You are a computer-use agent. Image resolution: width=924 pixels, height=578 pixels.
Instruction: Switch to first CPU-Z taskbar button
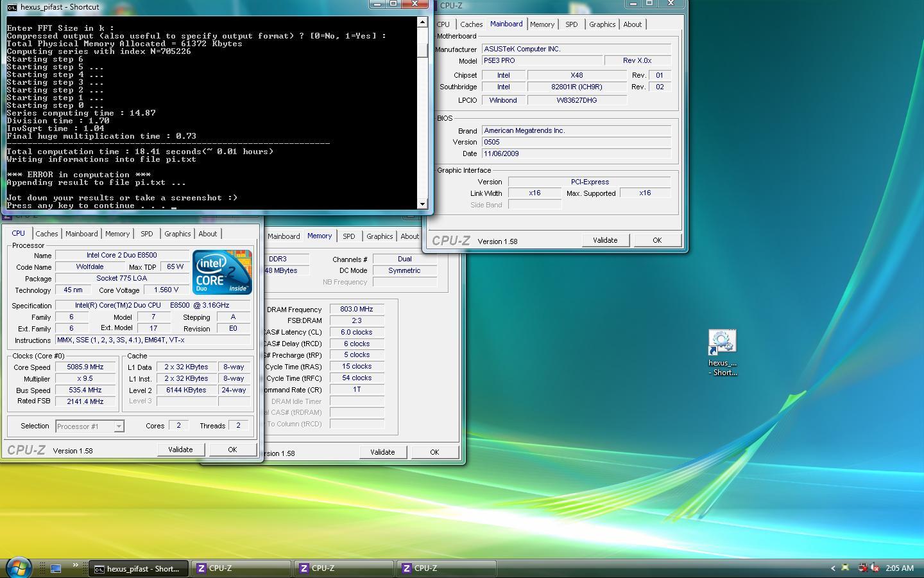[x=242, y=568]
